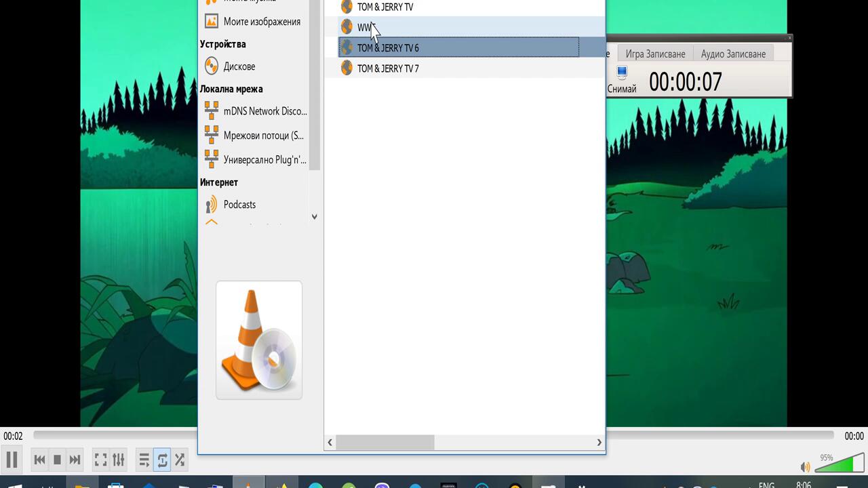Switch to the Аудио Записване tab
This screenshot has height=488, width=868.
(x=733, y=54)
